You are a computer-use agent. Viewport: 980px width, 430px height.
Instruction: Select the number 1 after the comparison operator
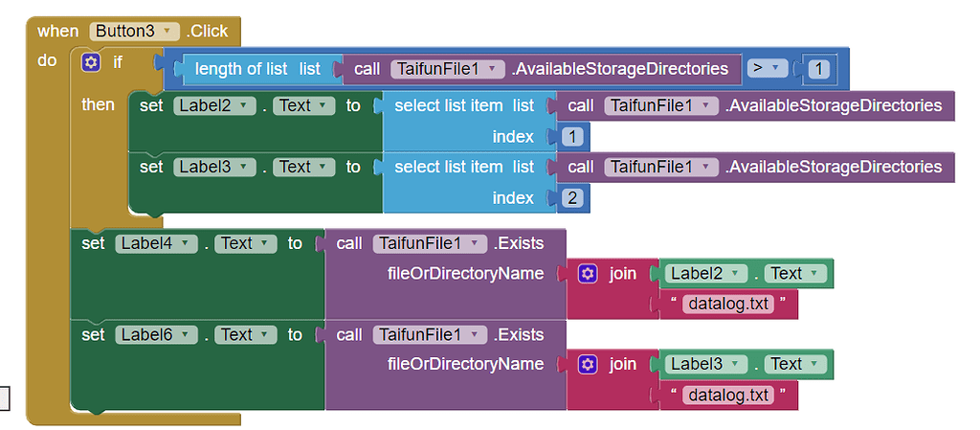(818, 69)
